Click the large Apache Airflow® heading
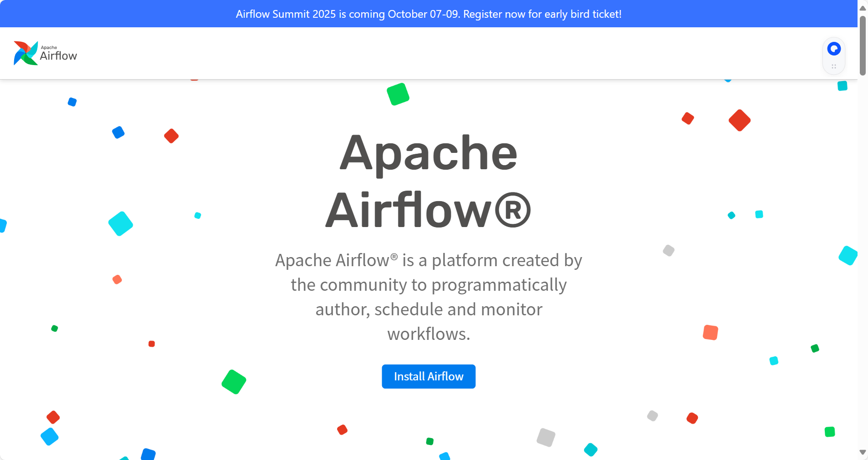 [x=429, y=182]
